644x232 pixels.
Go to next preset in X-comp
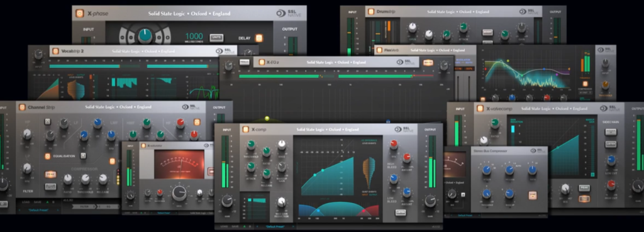tap(293, 226)
